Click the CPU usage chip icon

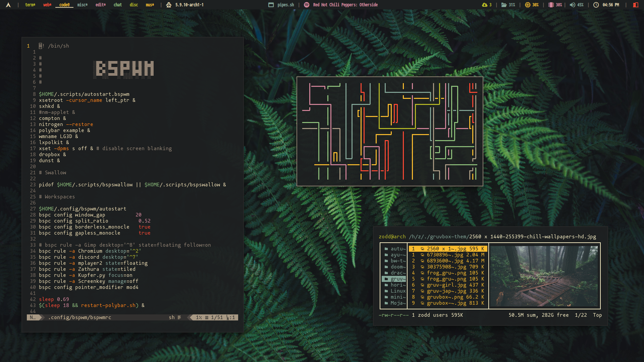[528, 5]
